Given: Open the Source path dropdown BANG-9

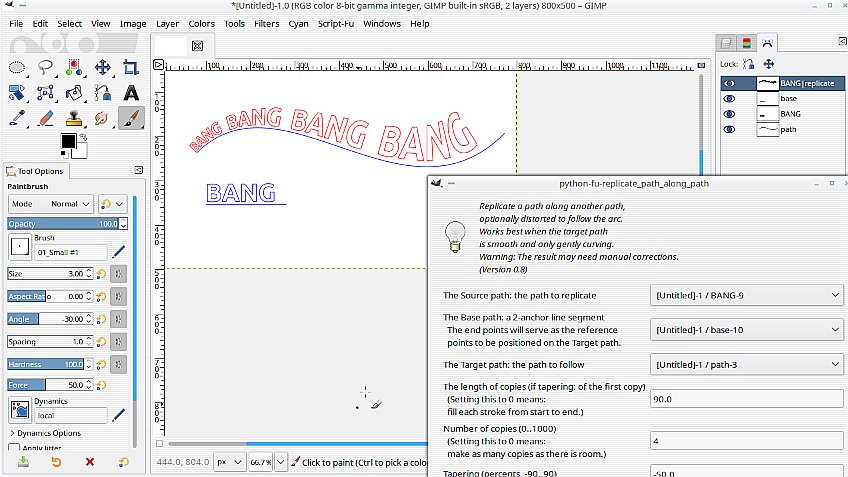Looking at the screenshot, I should (746, 295).
